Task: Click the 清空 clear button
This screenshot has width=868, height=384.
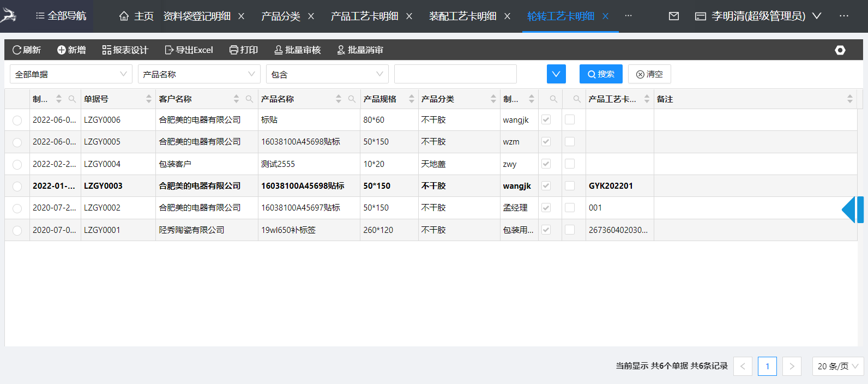Action: 649,74
